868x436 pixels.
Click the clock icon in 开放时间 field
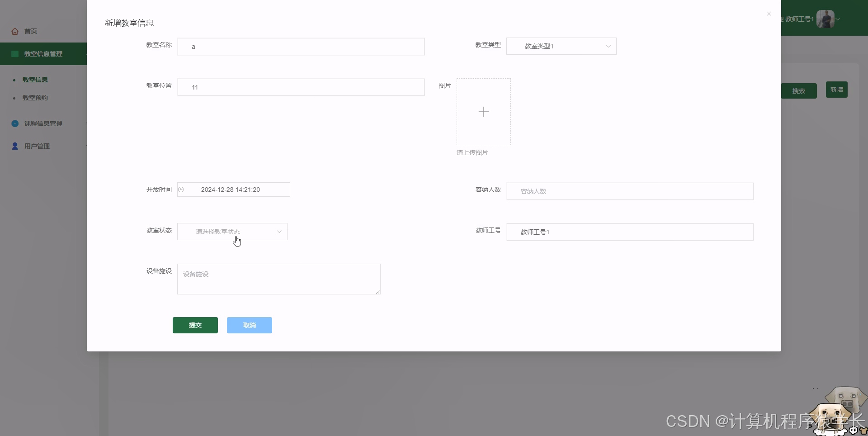tap(181, 190)
